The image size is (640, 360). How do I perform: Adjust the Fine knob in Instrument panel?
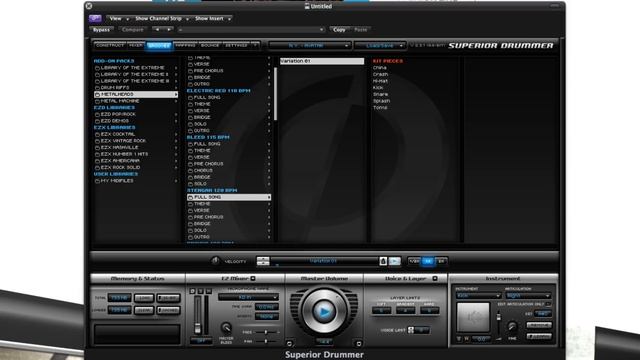(512, 327)
